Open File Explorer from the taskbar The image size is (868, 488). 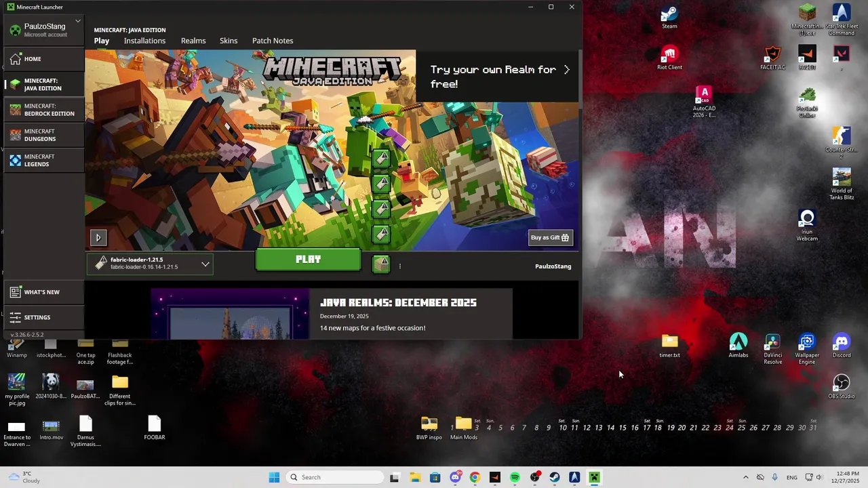(x=415, y=477)
